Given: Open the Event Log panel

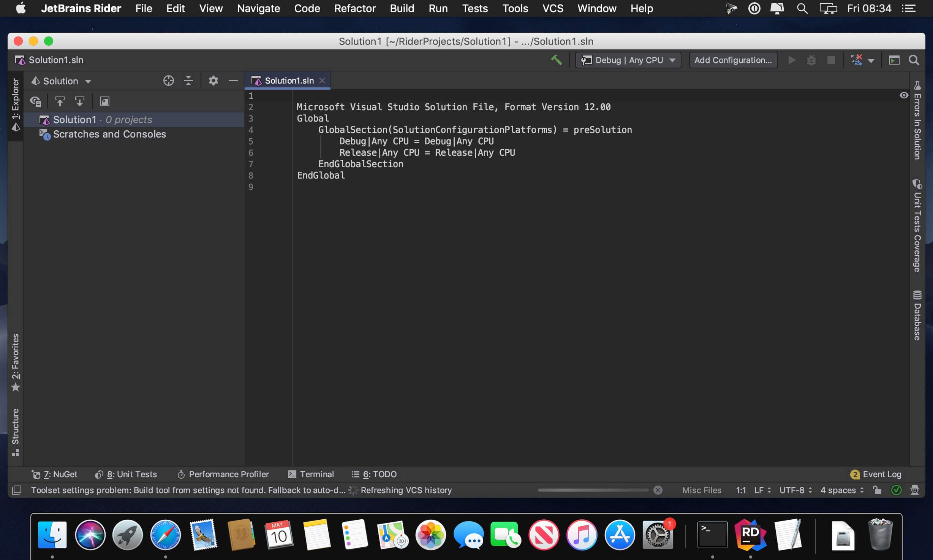Looking at the screenshot, I should (876, 474).
